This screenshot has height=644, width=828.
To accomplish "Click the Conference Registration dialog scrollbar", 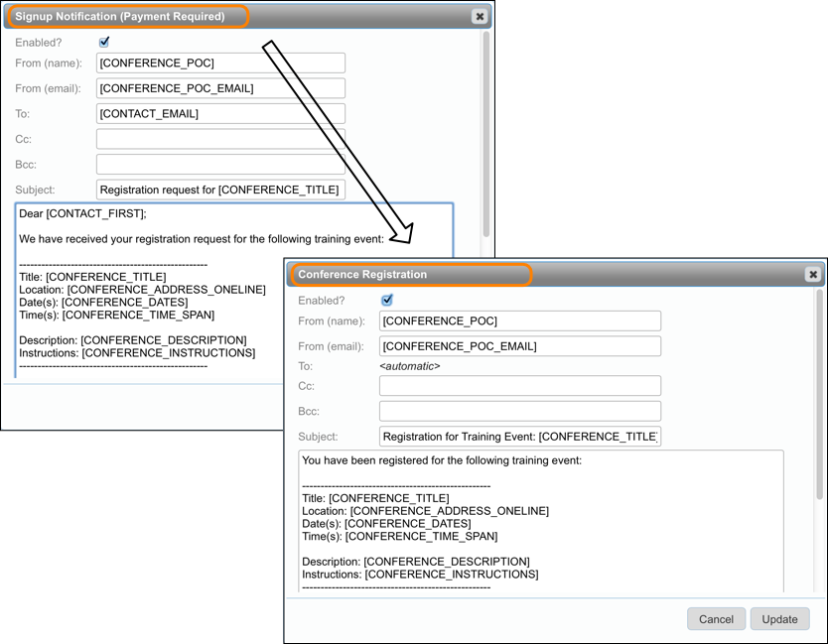I will click(819, 397).
